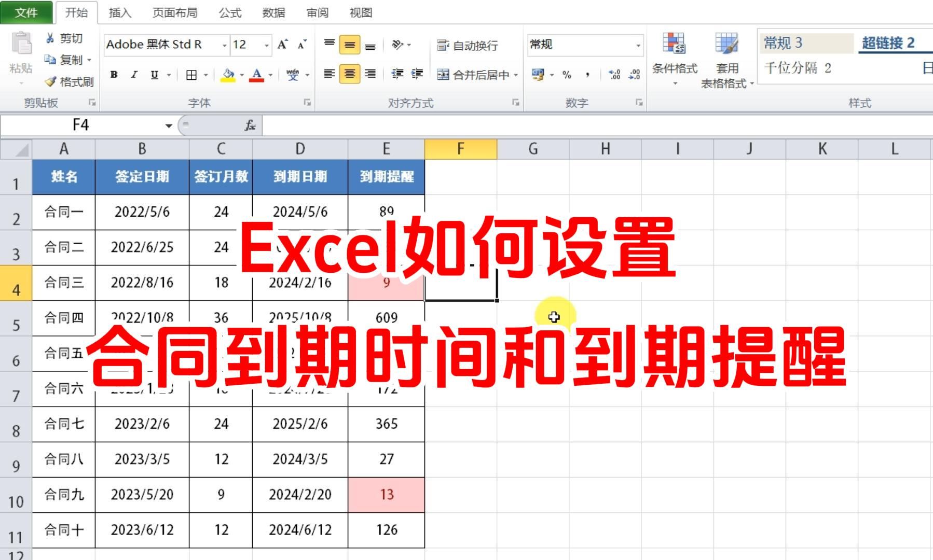Switch to the 插入 (Insert) tab

pos(120,12)
